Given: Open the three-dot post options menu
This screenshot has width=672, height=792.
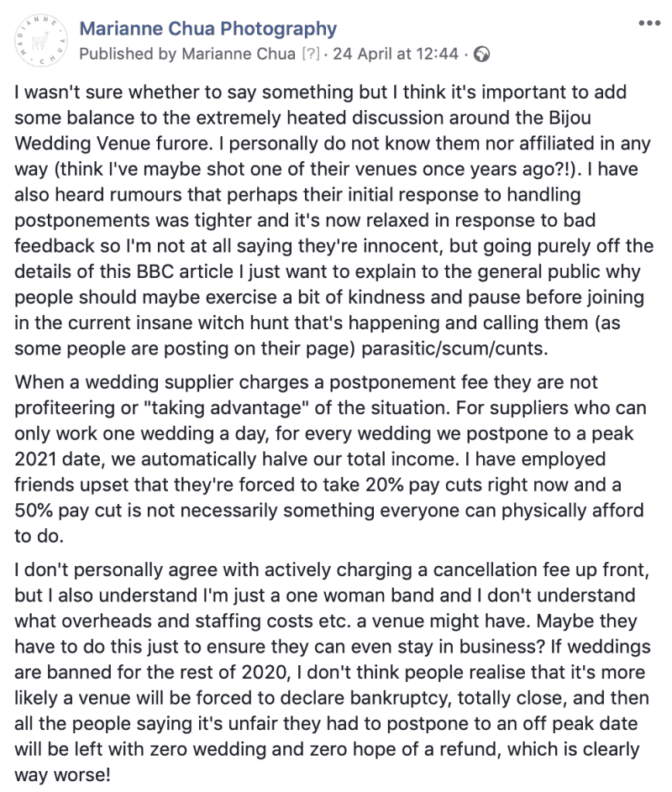Looking at the screenshot, I should click(x=649, y=24).
